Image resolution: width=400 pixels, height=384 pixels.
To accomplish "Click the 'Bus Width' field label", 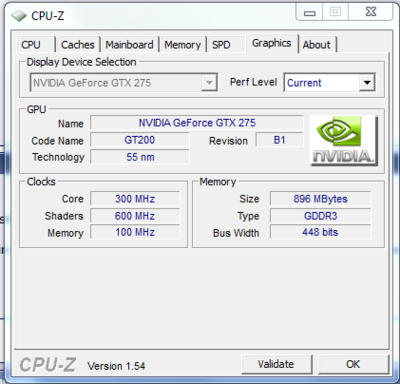I will pos(236,233).
